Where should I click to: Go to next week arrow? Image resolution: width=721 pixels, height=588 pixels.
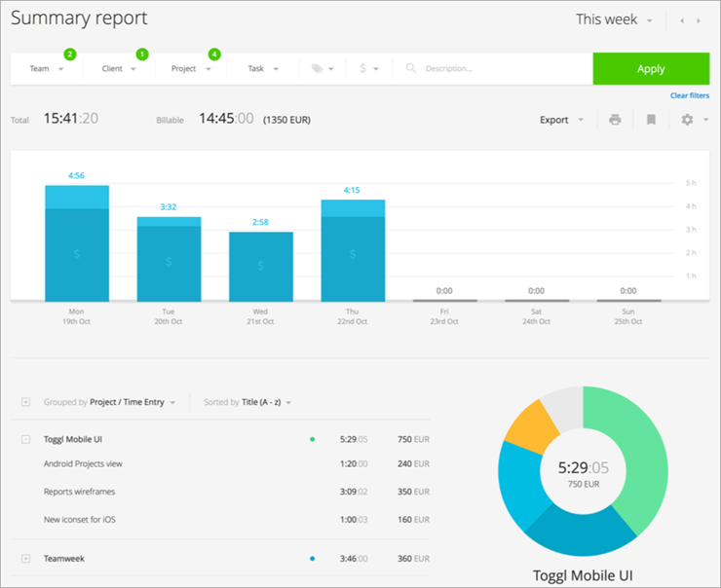click(698, 20)
